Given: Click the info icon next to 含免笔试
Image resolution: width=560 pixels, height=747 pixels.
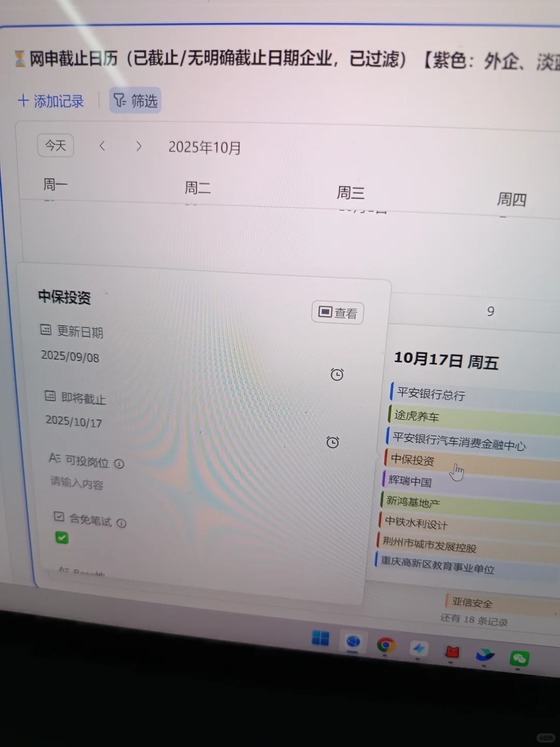Looking at the screenshot, I should coord(122,523).
